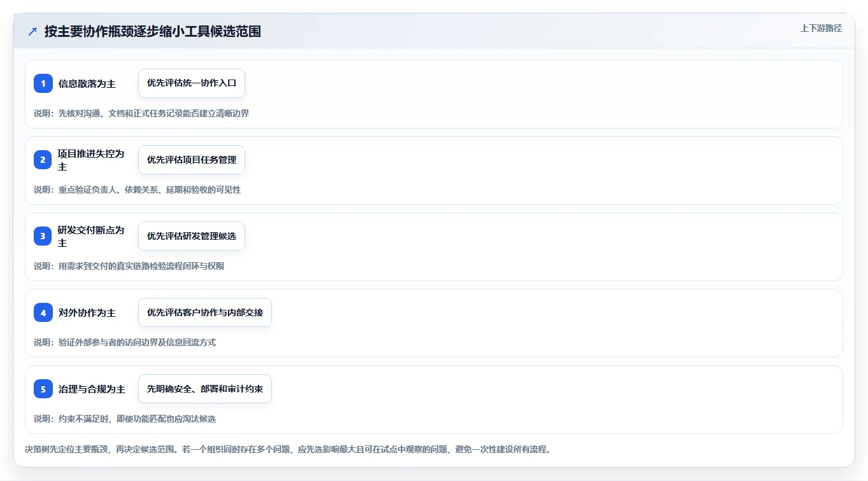Viewport: 868px width, 481px height.
Task: Click 先明确安全、部署和审计约束 button
Action: pyautogui.click(x=205, y=389)
